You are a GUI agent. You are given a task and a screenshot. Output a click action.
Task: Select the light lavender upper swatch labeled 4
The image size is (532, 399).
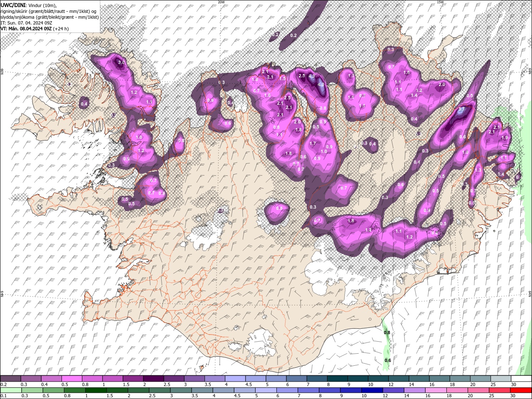pyautogui.click(x=235, y=379)
